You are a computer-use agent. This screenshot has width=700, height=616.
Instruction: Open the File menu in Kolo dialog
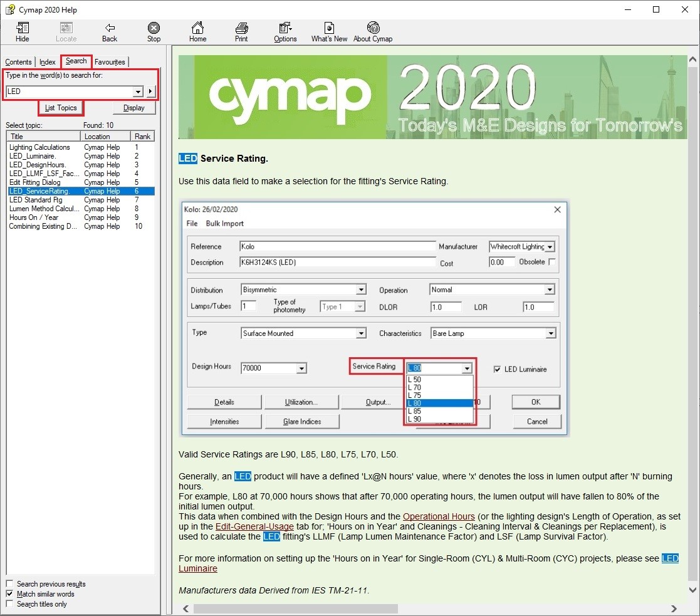click(x=192, y=223)
